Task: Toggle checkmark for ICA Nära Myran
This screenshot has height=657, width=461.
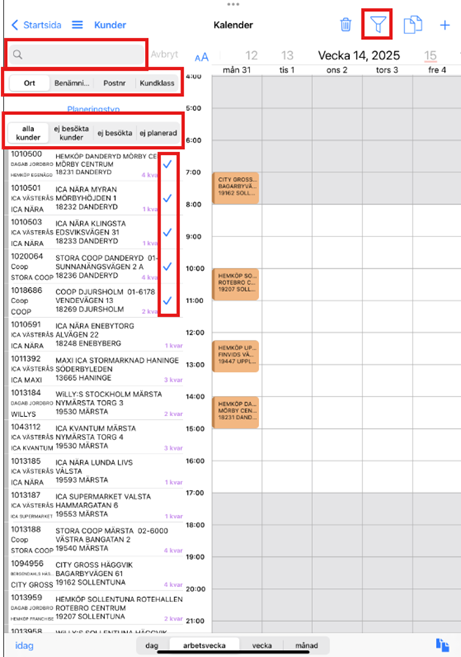Action: 167,198
